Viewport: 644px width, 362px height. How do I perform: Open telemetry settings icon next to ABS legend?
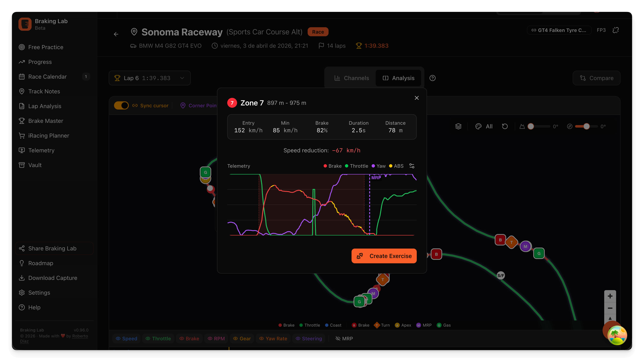412,166
